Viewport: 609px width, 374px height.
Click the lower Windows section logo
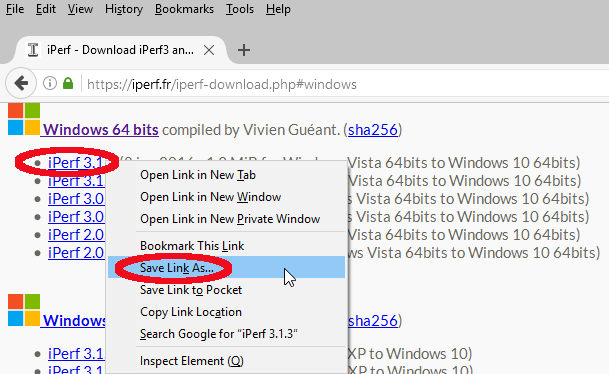tap(24, 310)
